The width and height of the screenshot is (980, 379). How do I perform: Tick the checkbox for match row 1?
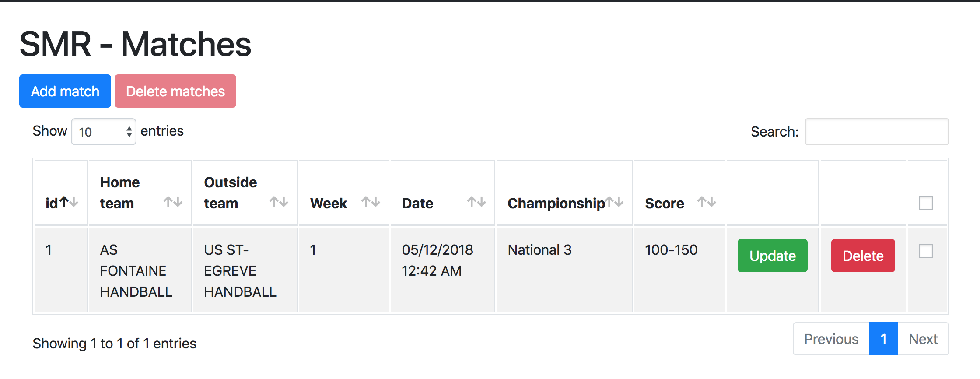point(925,251)
